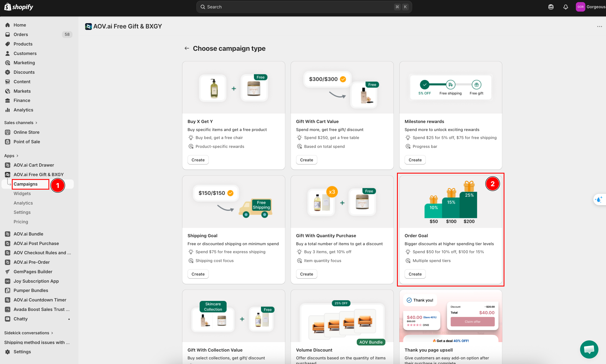This screenshot has height=364, width=606.
Task: Click the Marketing target icon
Action: coord(8,63)
